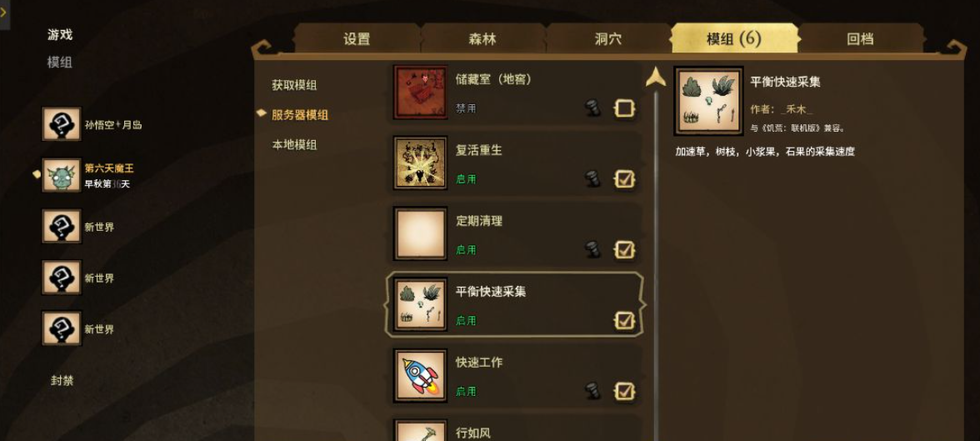Enable the 储藏室（地窖） mod checkbox
This screenshot has height=441, width=980.
tap(624, 108)
